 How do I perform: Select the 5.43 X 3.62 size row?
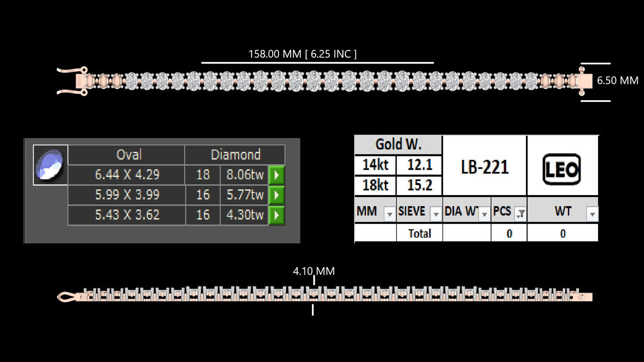(127, 215)
